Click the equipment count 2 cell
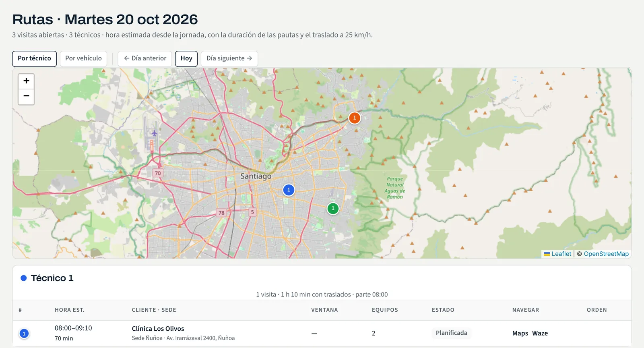This screenshot has width=644, height=348. pos(374,333)
